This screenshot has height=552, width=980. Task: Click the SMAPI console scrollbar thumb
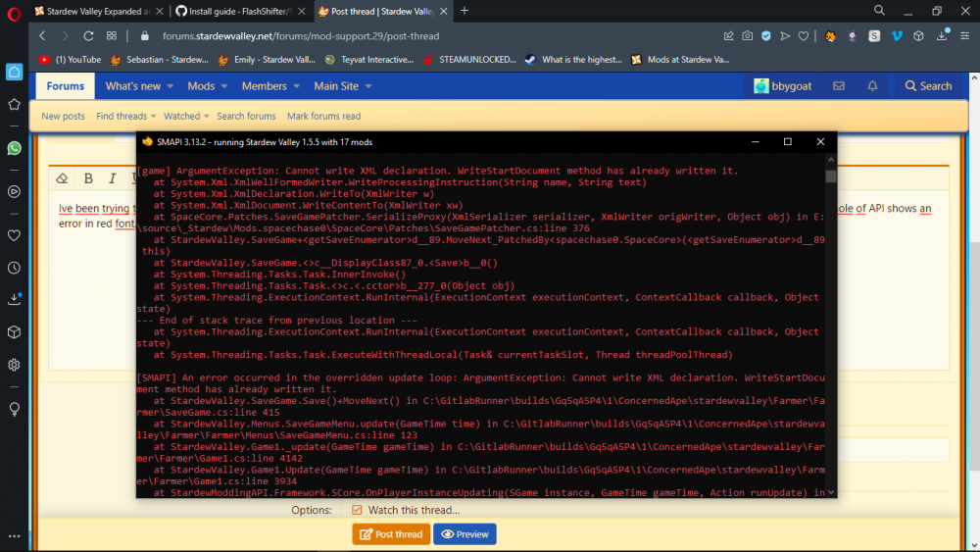point(831,176)
